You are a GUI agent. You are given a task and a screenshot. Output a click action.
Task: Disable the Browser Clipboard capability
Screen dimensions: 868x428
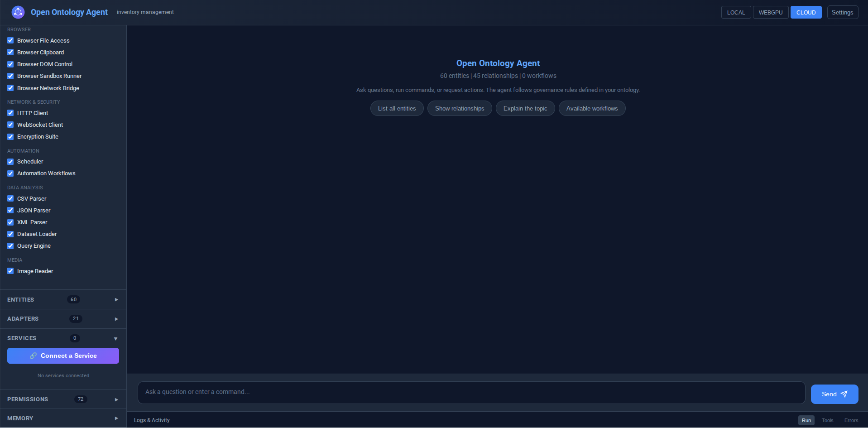tap(10, 52)
